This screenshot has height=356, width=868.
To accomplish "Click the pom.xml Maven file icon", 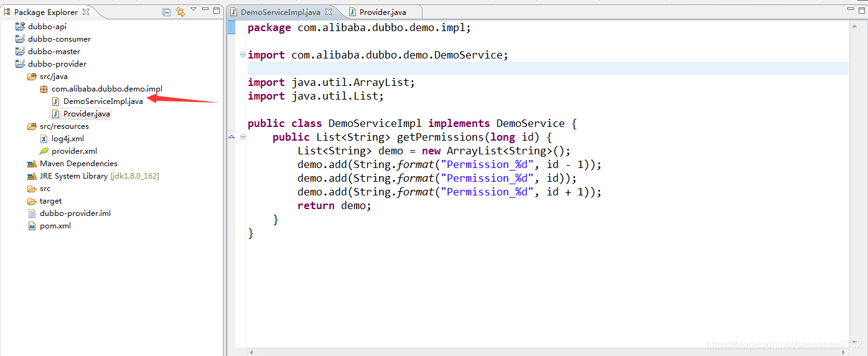I will coord(32,226).
